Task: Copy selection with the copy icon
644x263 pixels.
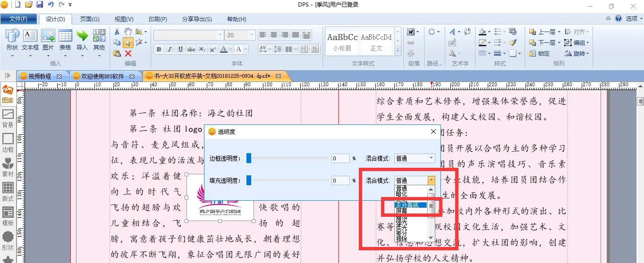Action: point(117,42)
